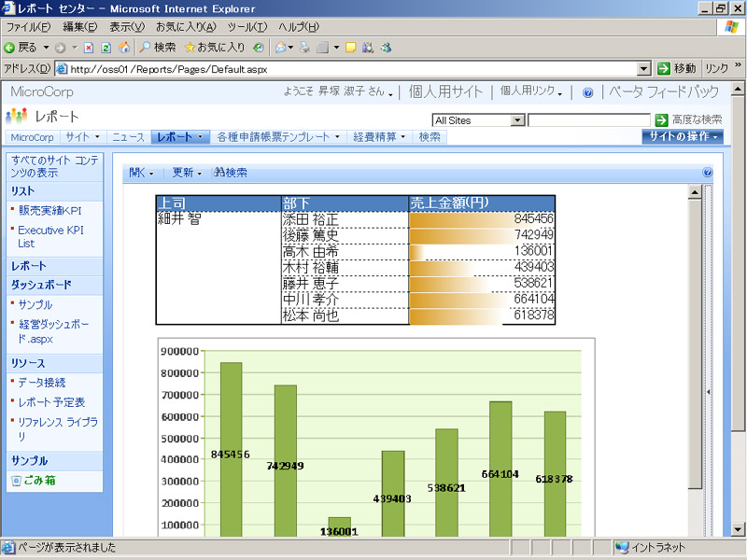Click the ごみ箱 recycle bin icon

point(16,481)
